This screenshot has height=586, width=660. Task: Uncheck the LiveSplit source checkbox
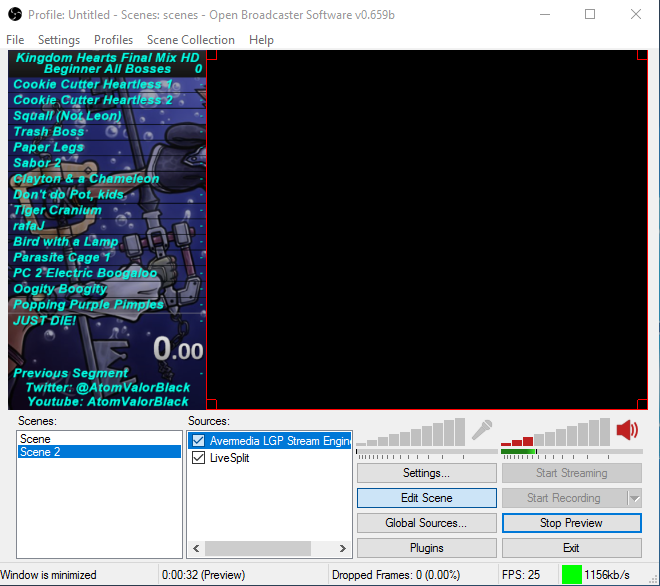point(198,458)
